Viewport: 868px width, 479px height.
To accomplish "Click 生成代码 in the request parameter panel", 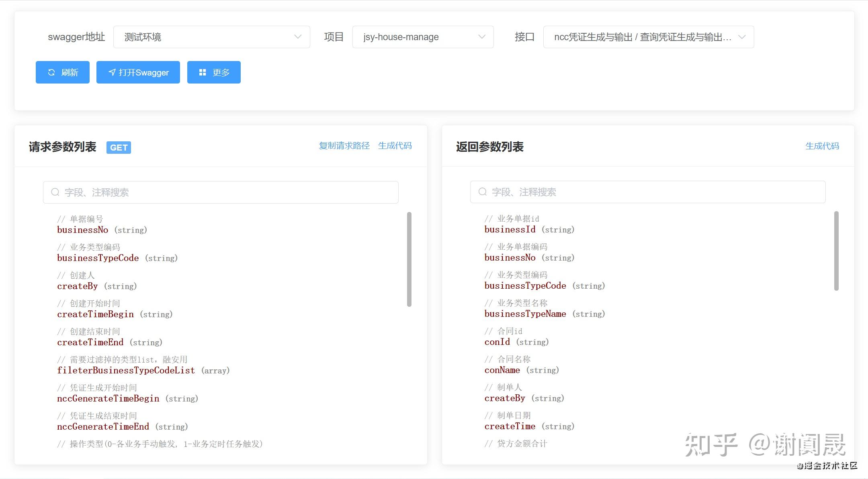I will pyautogui.click(x=395, y=146).
